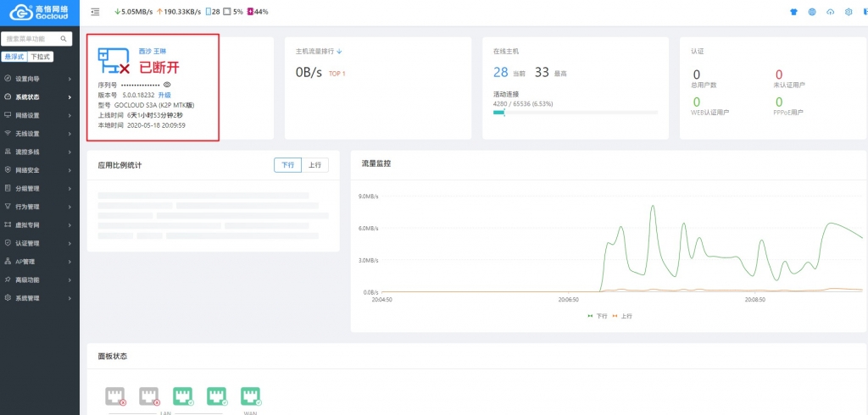
Task: Expand 分组管理 using its chevron
Action: pyautogui.click(x=70, y=189)
